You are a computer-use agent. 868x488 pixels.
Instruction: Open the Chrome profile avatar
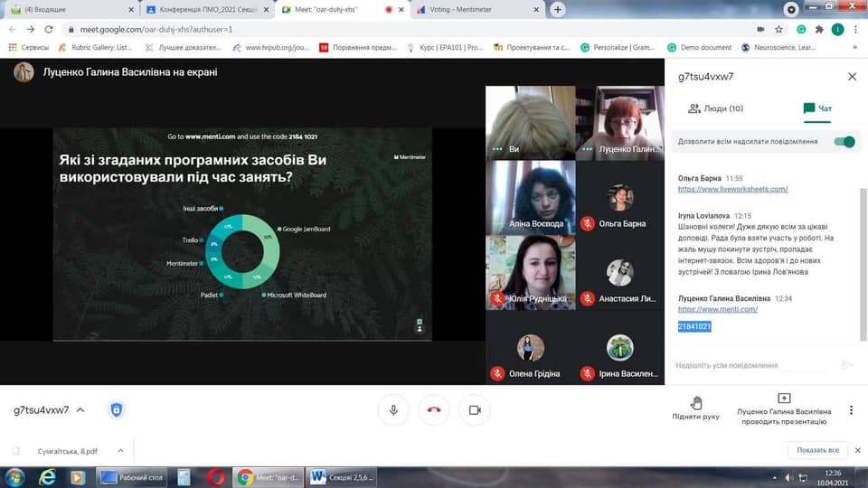[837, 29]
